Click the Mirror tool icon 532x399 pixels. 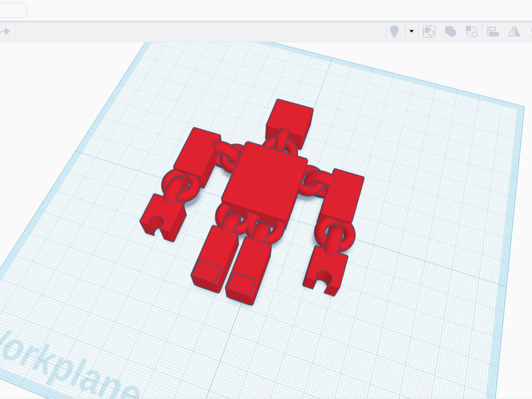click(x=514, y=32)
